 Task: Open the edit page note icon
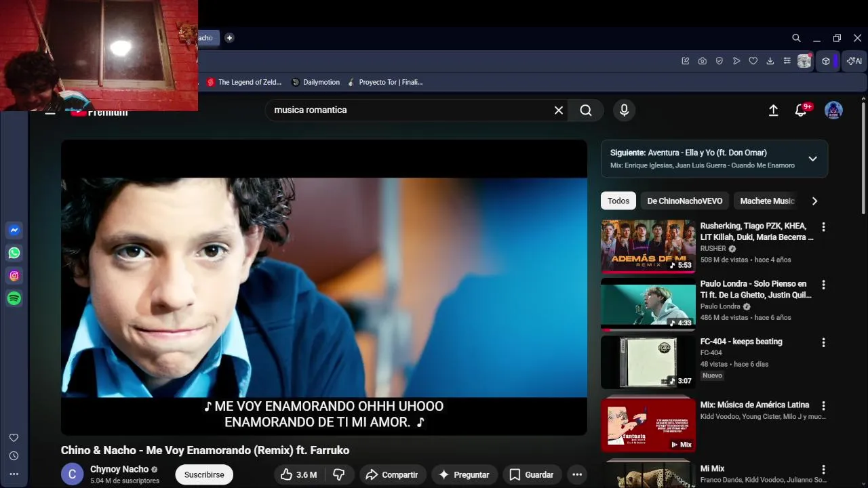tap(686, 61)
